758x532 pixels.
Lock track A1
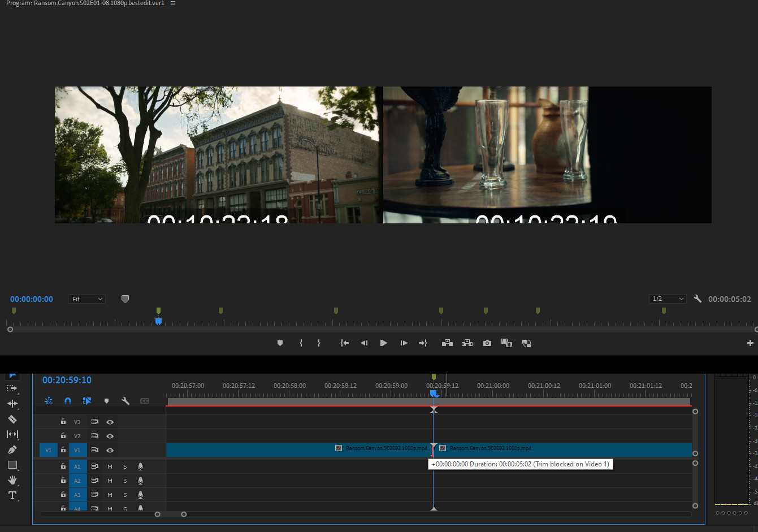pyautogui.click(x=63, y=466)
